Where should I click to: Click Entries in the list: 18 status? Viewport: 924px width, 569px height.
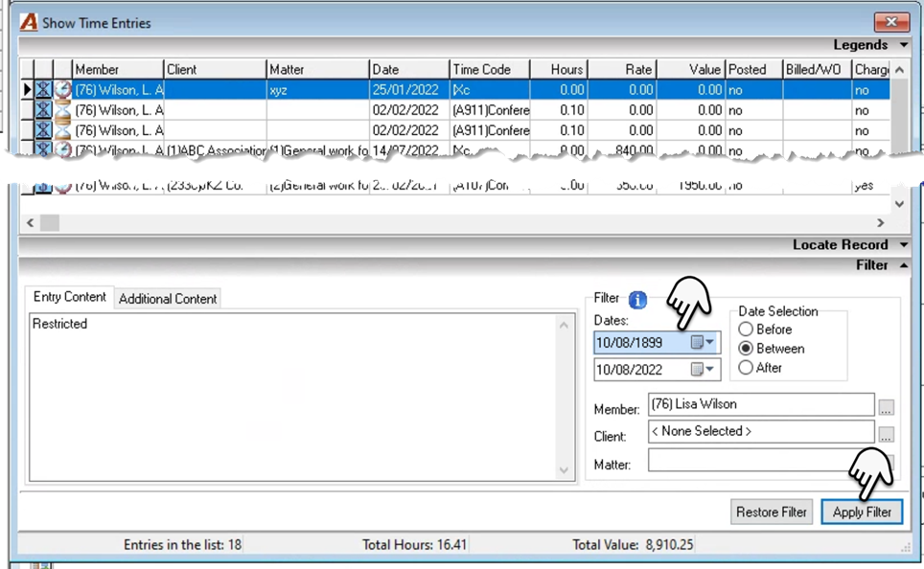(182, 544)
